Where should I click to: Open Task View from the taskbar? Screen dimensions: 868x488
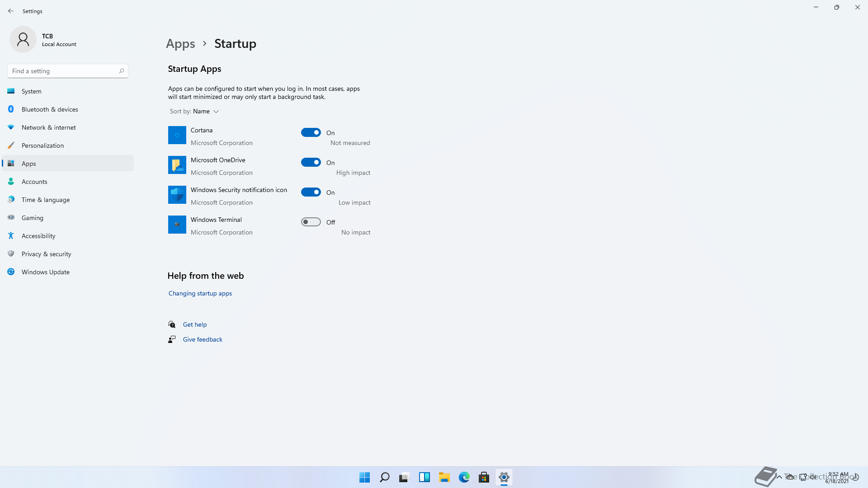(x=405, y=477)
